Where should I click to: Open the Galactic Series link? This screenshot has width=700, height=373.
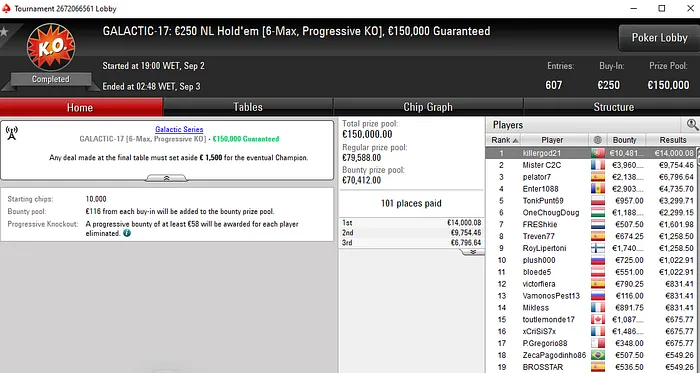(179, 129)
